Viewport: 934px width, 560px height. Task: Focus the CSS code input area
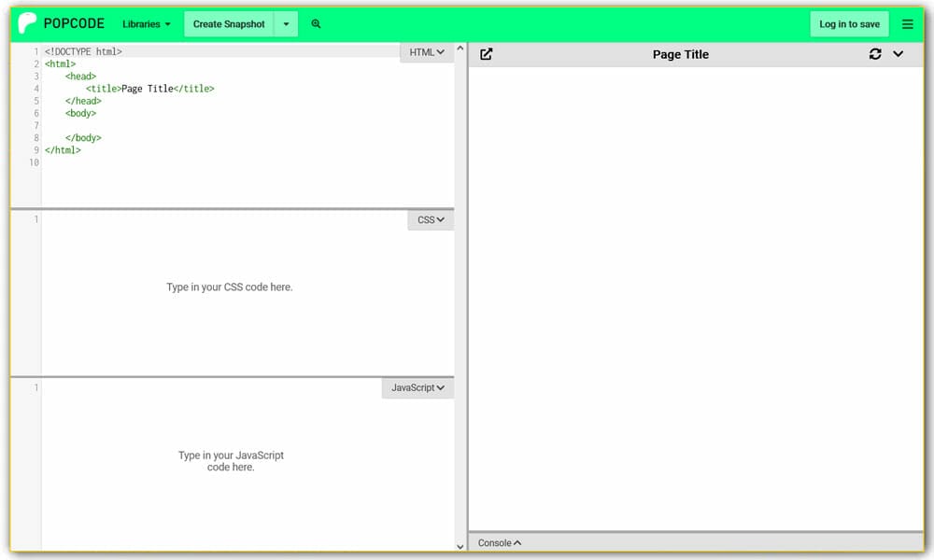click(x=229, y=287)
